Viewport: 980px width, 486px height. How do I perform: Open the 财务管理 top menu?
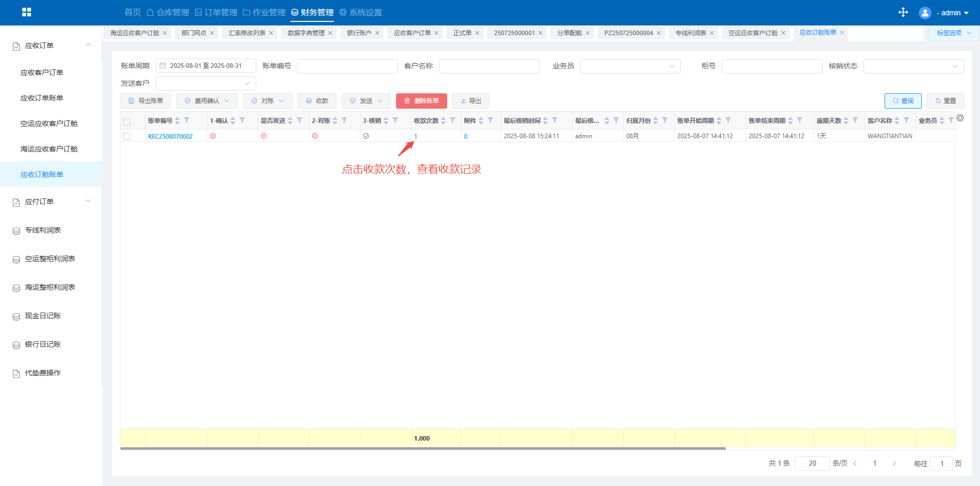(x=312, y=12)
